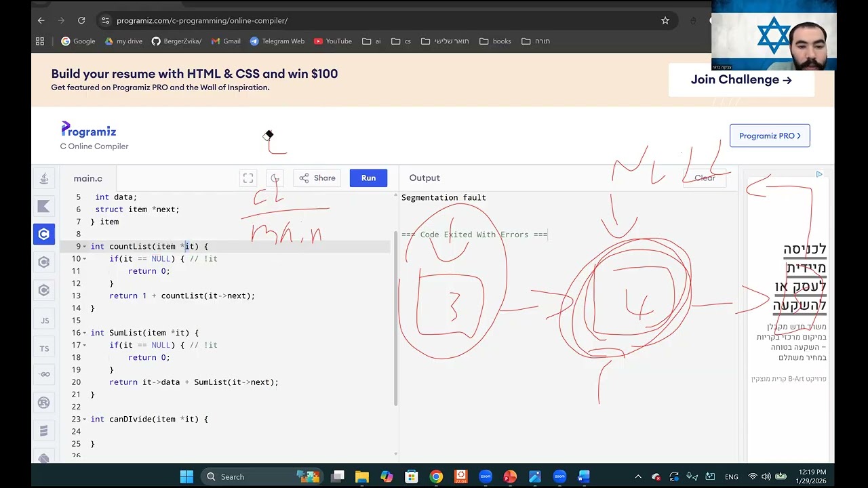Select the highlighted C language icon
Screen dimensions: 868x488
(44, 234)
